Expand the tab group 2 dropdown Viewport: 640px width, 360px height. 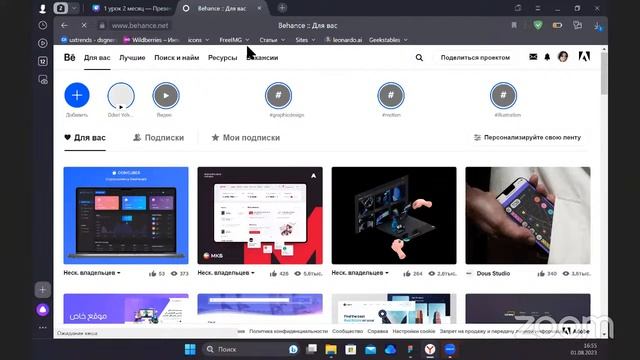[x=74, y=8]
